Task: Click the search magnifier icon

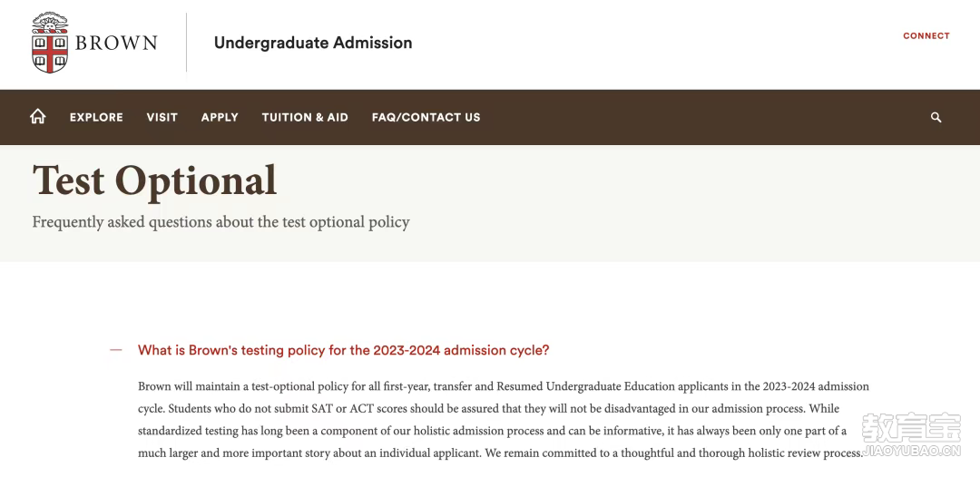Action: (x=936, y=117)
